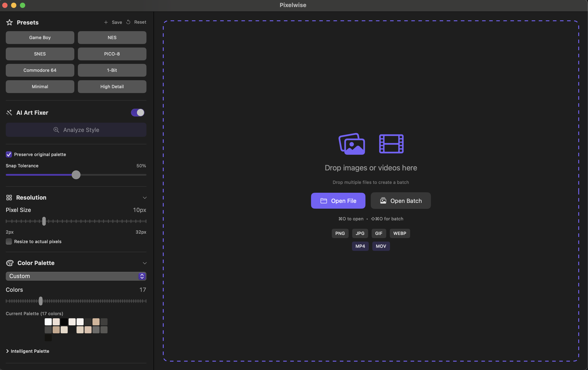Click the magic wand AI Art Fixer icon
This screenshot has height=370, width=588.
tap(9, 113)
